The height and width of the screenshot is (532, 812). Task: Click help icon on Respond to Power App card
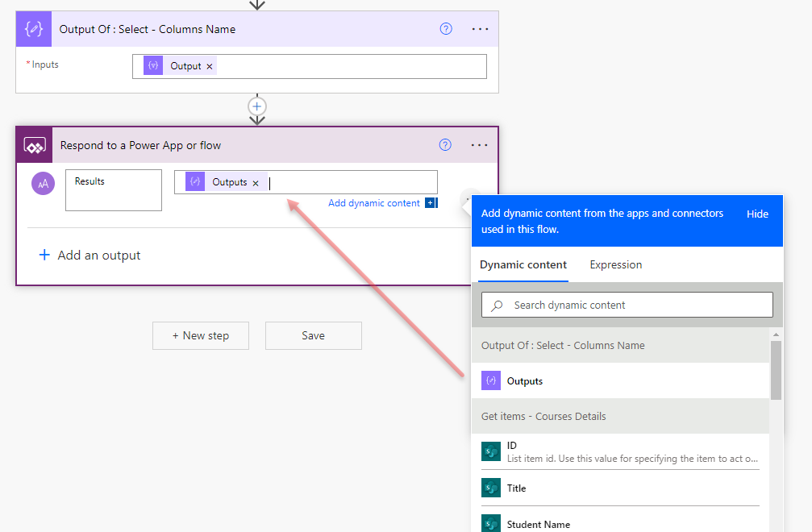click(445, 145)
